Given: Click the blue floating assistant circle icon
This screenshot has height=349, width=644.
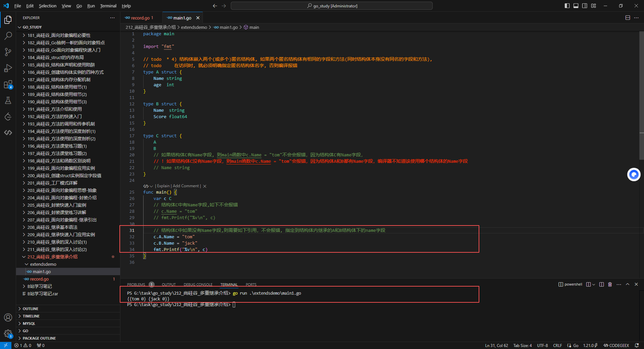Looking at the screenshot, I should (x=634, y=174).
